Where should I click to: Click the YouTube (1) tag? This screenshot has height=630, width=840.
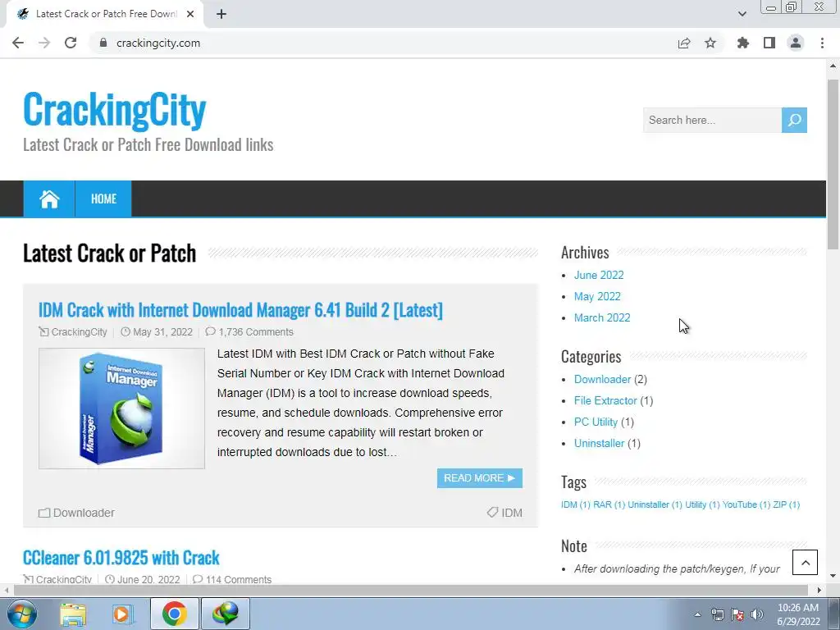[746, 504]
